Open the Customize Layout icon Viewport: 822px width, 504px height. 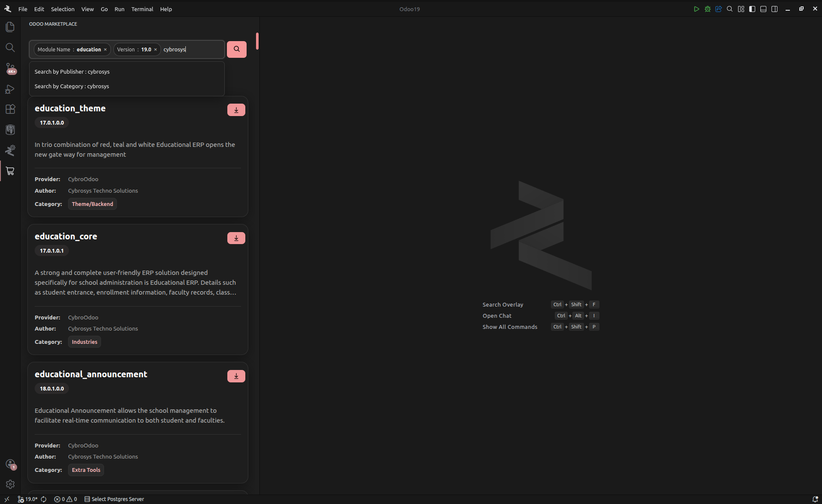coord(741,9)
